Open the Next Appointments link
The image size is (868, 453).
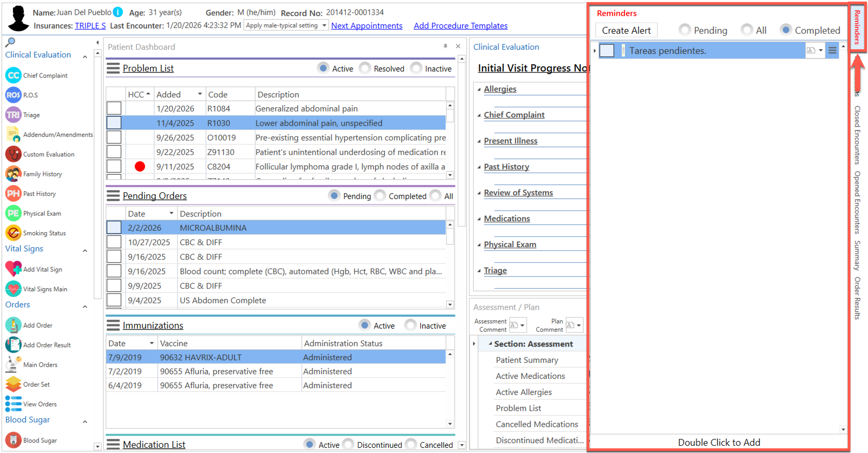pyautogui.click(x=367, y=26)
